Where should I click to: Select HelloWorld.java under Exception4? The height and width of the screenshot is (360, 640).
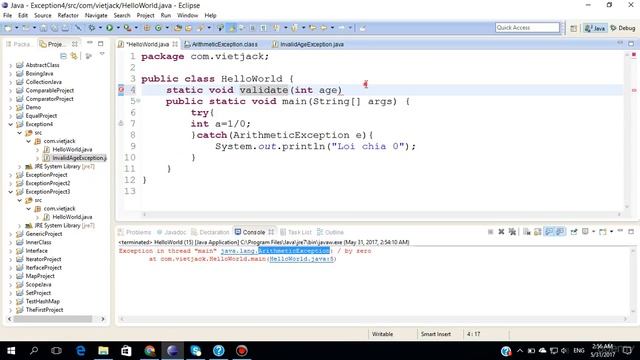point(68,149)
